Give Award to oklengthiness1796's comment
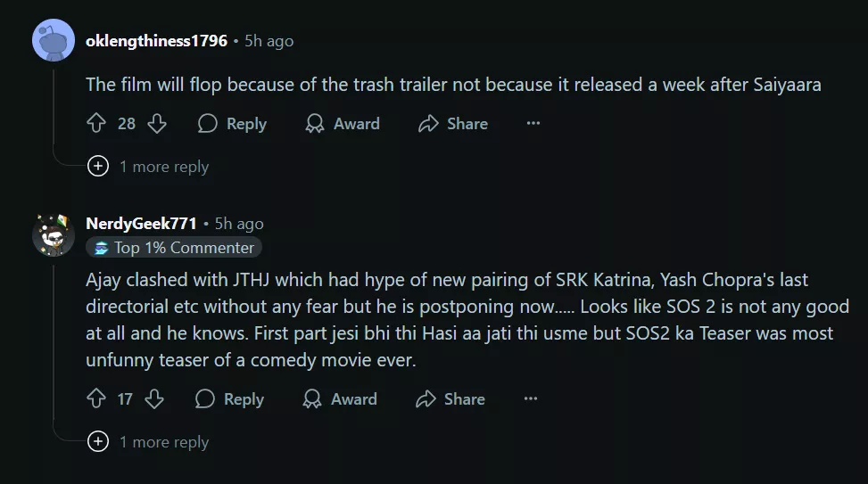 click(x=343, y=124)
